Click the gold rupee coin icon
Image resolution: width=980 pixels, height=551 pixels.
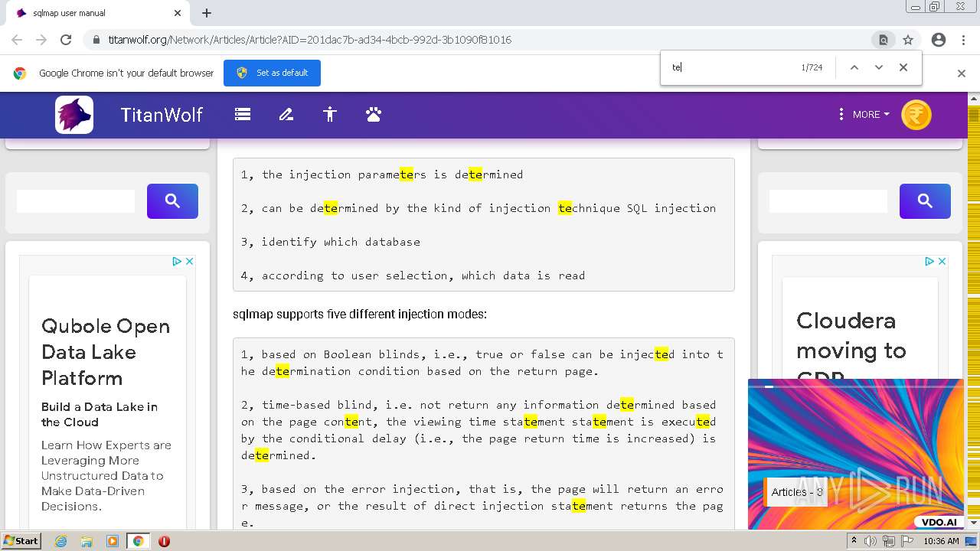[916, 115]
